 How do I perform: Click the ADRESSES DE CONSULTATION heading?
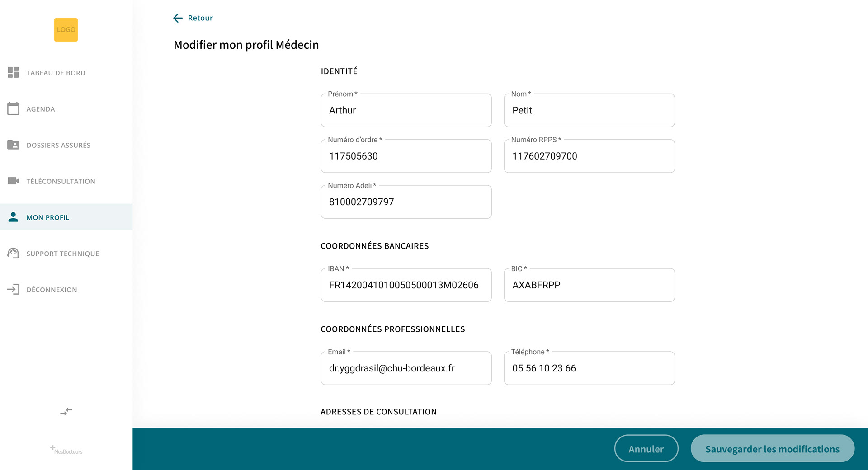pyautogui.click(x=378, y=412)
